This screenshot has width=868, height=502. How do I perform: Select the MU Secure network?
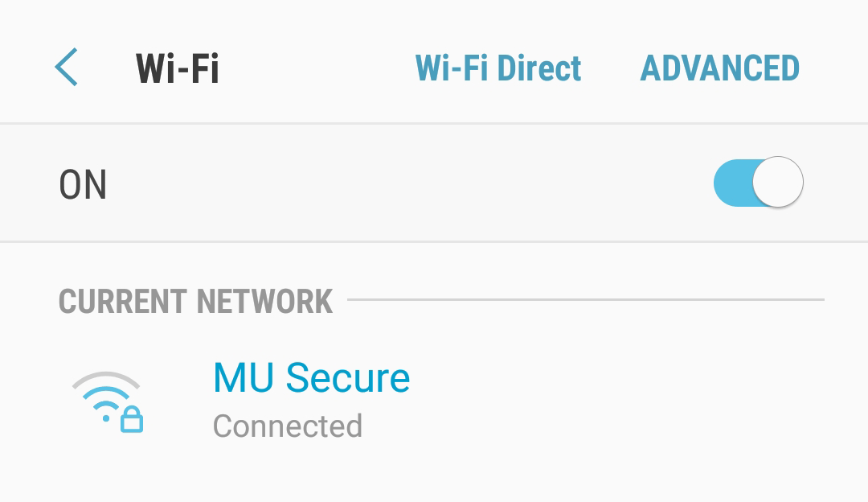pos(311,377)
